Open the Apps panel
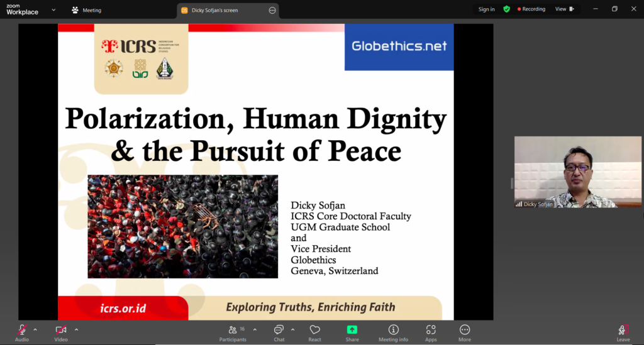The height and width of the screenshot is (345, 644). (x=431, y=332)
